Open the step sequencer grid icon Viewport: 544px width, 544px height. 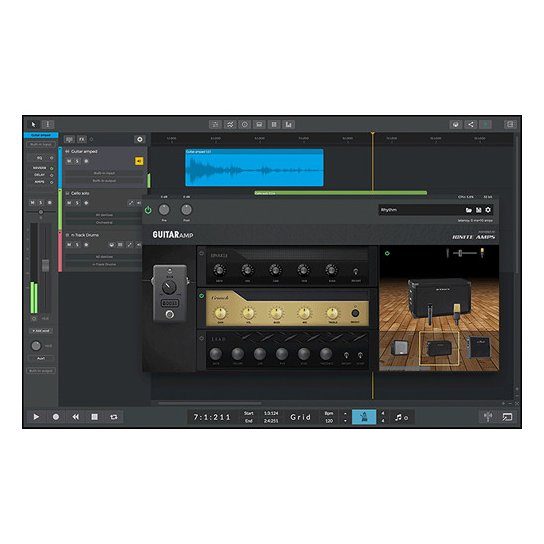[x=274, y=125]
